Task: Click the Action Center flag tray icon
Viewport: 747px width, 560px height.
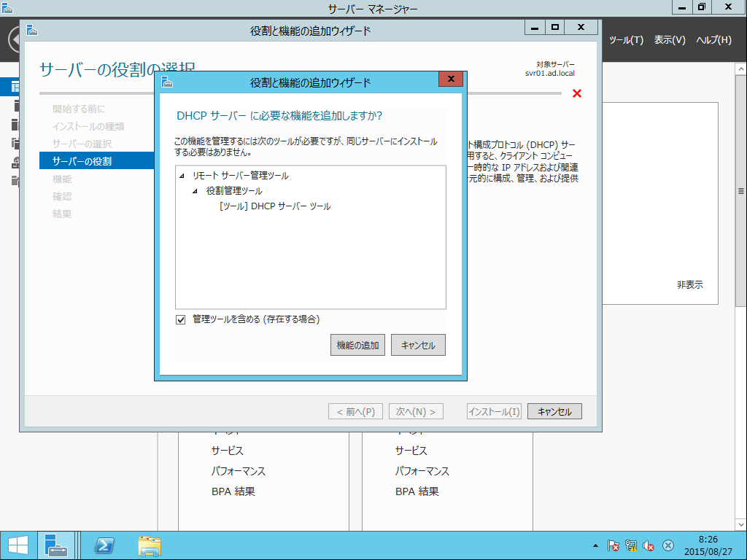Action: [x=613, y=545]
